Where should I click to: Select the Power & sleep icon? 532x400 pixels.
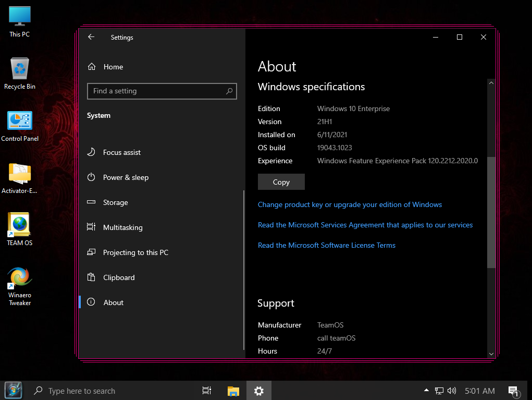tap(91, 177)
